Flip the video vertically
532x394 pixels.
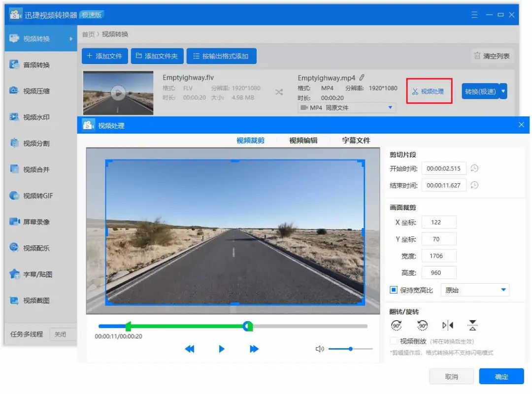pos(473,325)
